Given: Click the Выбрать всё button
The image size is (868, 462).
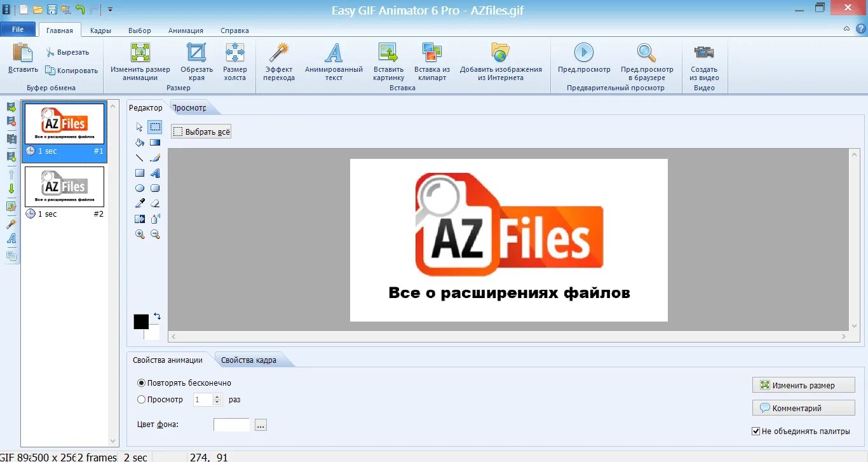Looking at the screenshot, I should point(201,132).
